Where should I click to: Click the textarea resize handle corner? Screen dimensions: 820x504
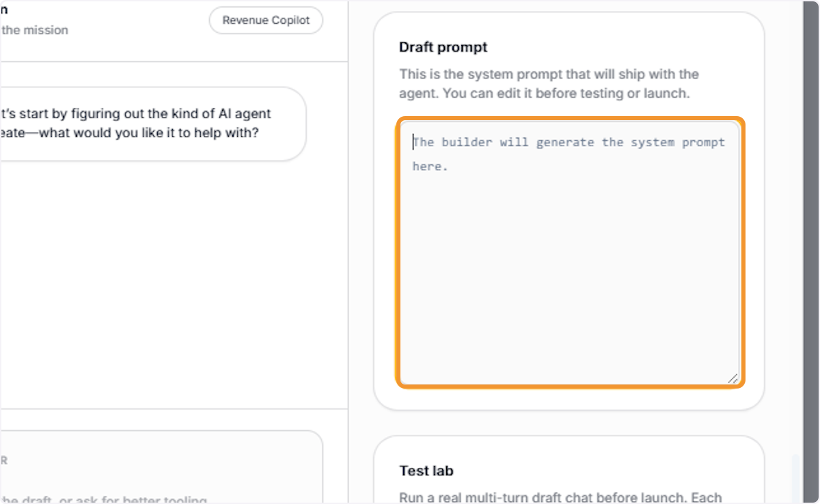(x=733, y=378)
